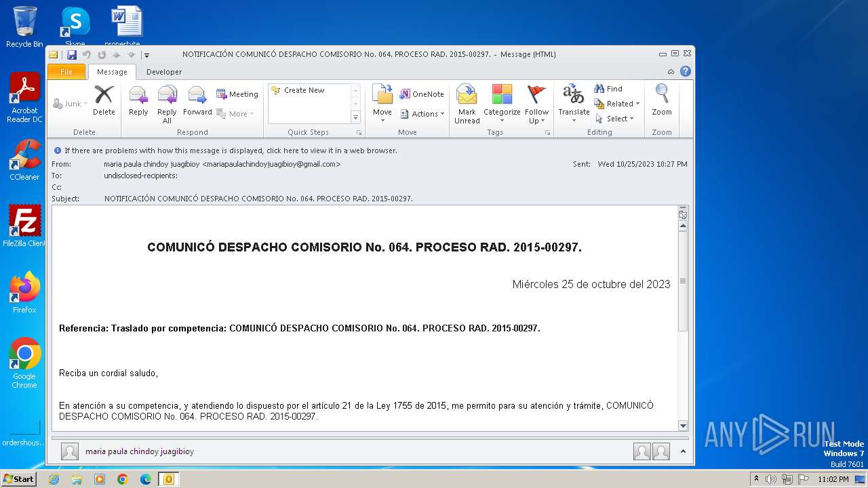Open Google Chrome desktop shortcut
This screenshot has width=868, height=488.
coord(24,363)
